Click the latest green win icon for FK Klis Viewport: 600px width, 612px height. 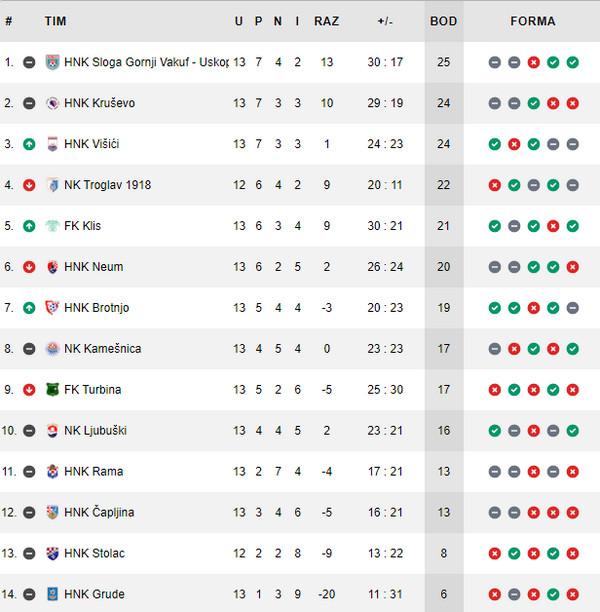(572, 226)
